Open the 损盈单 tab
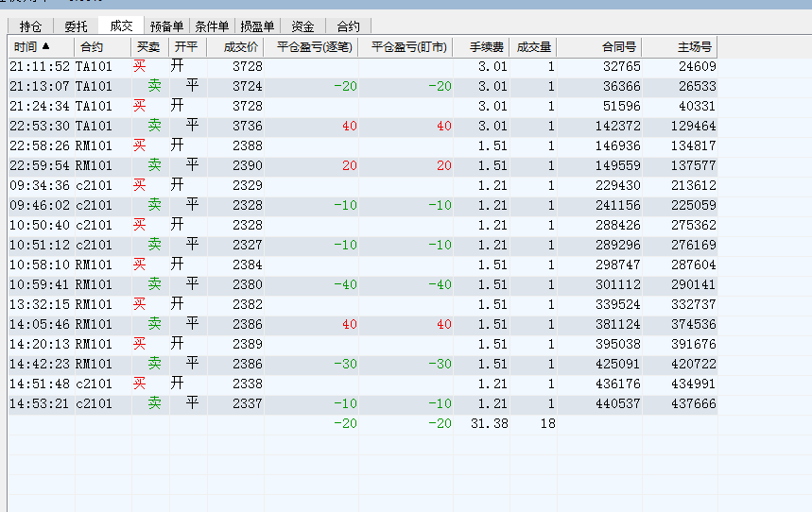Image resolution: width=812 pixels, height=512 pixels. [257, 26]
